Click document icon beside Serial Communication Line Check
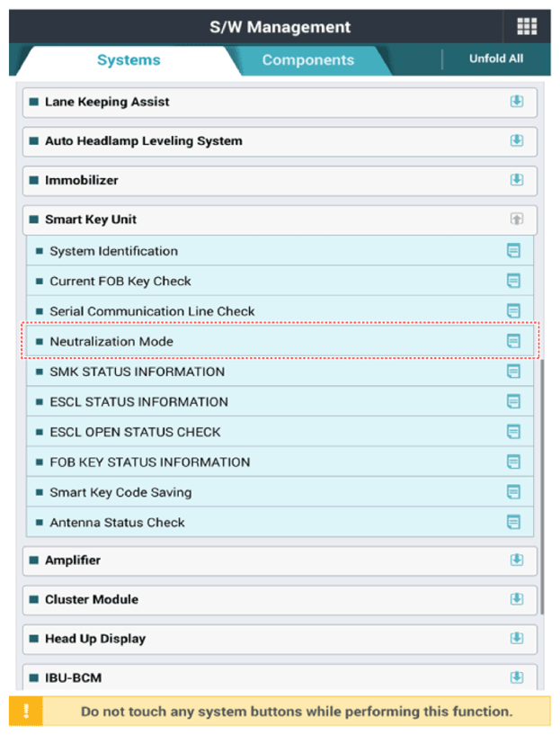Image resolution: width=560 pixels, height=735 pixels. [x=513, y=311]
